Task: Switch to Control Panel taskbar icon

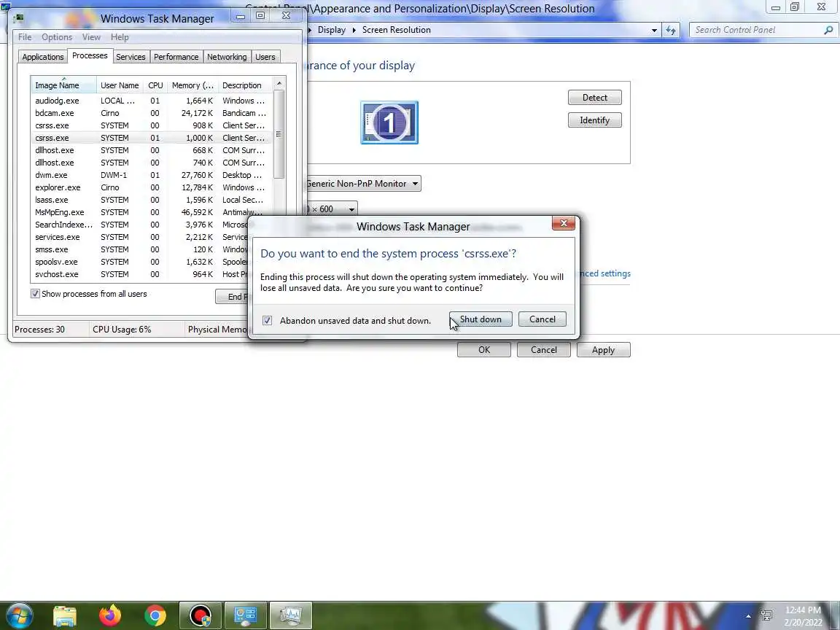Action: pyautogui.click(x=245, y=615)
